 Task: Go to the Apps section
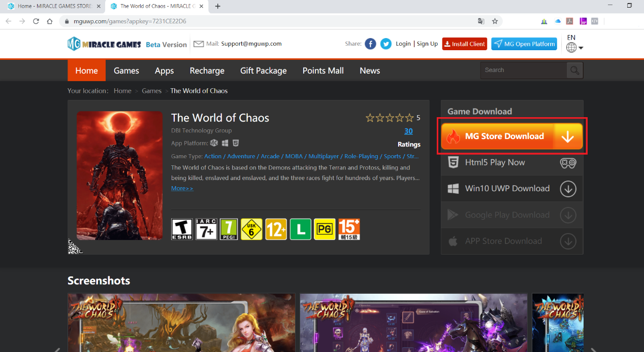(x=164, y=71)
